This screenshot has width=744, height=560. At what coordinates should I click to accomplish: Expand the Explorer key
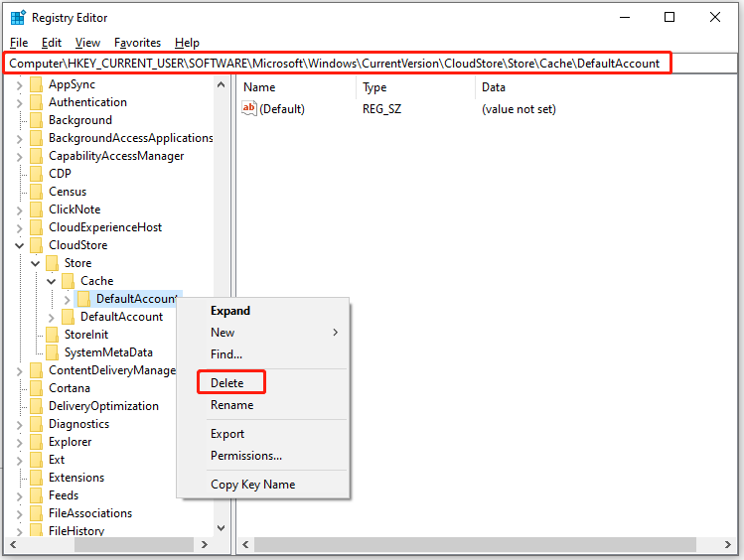[x=19, y=443]
